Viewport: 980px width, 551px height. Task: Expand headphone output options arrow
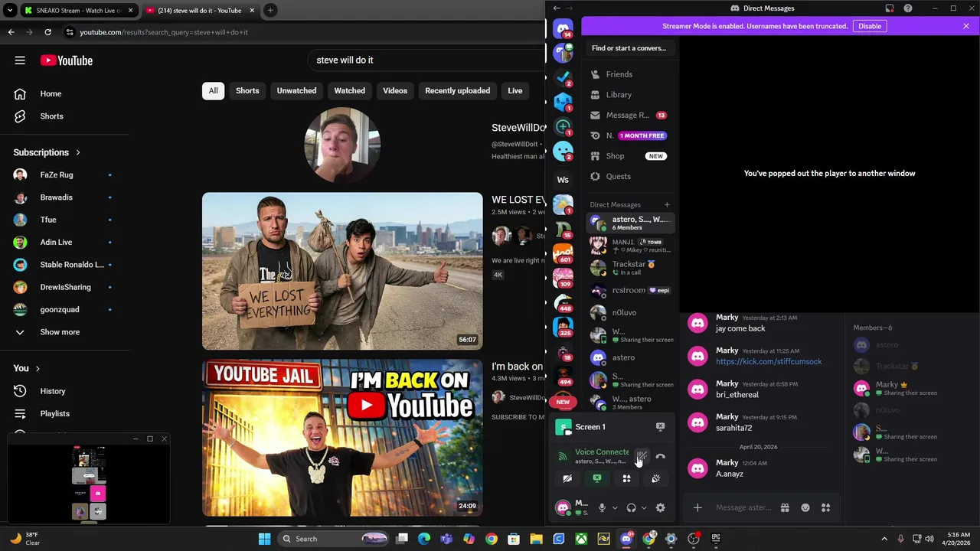(x=644, y=507)
